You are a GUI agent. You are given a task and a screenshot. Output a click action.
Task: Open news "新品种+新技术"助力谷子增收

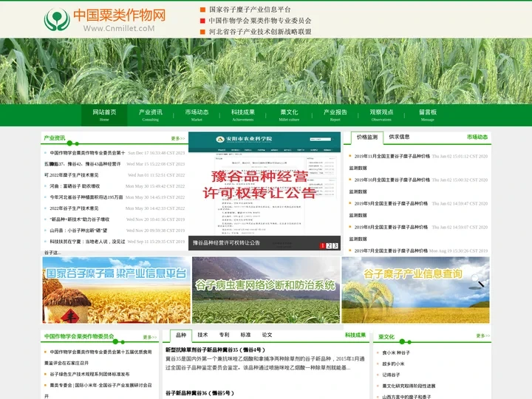pyautogui.click(x=79, y=219)
